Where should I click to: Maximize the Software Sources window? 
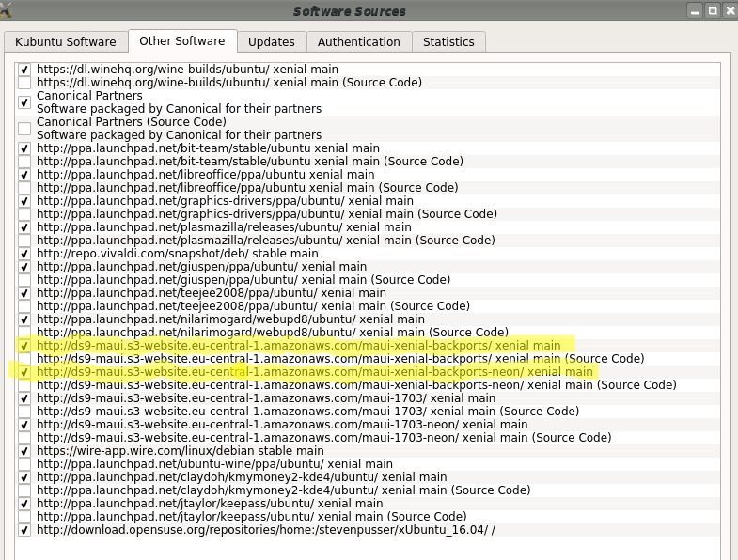tap(713, 10)
